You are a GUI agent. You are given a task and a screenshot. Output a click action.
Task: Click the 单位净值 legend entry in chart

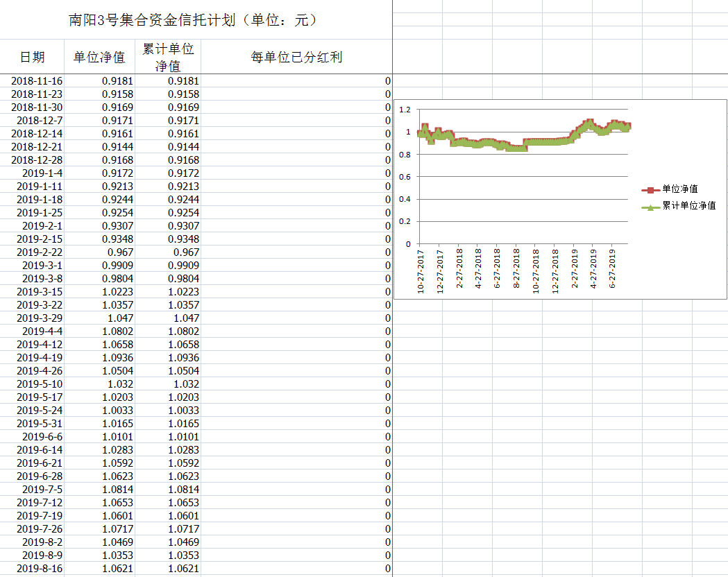679,189
